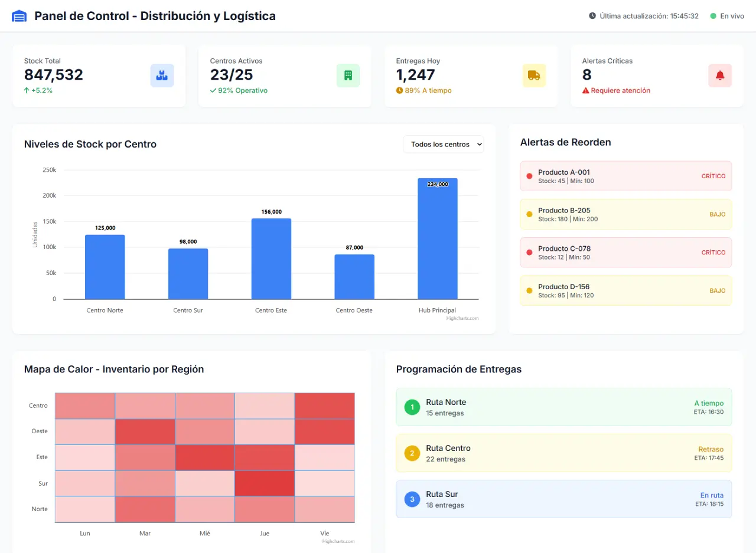Click the blue warehouse logo icon in the header
The width and height of the screenshot is (756, 553).
(x=19, y=16)
